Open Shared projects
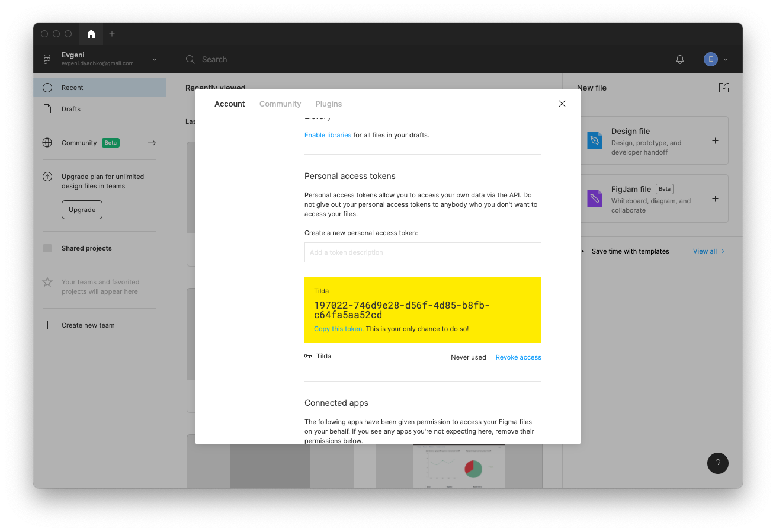Screen dimensions: 776x532 (x=86, y=248)
